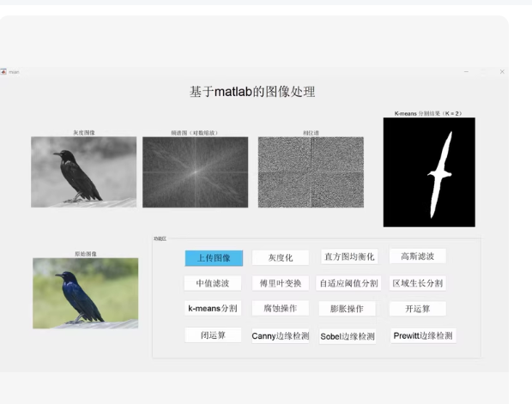
Task: Click the 灰度图像 caption above the gray bird
Action: click(x=84, y=133)
